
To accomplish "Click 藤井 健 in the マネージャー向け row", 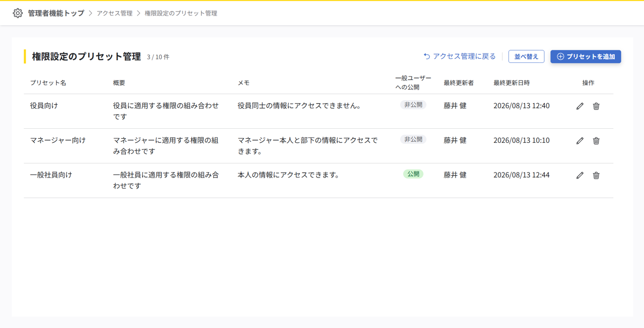I will pyautogui.click(x=455, y=140).
